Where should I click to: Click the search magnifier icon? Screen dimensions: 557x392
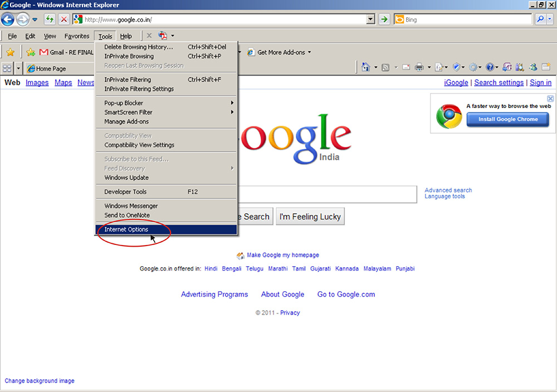[540, 19]
